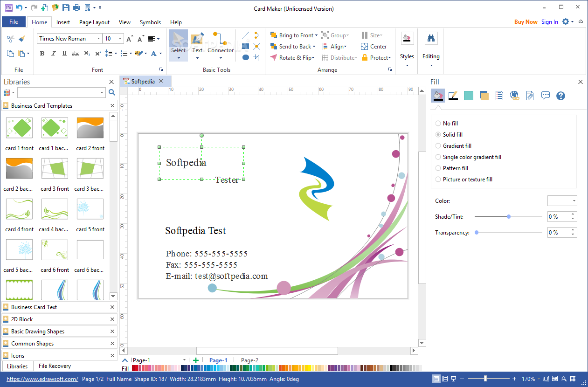
Task: Expand the Styles gallery
Action: (407, 66)
